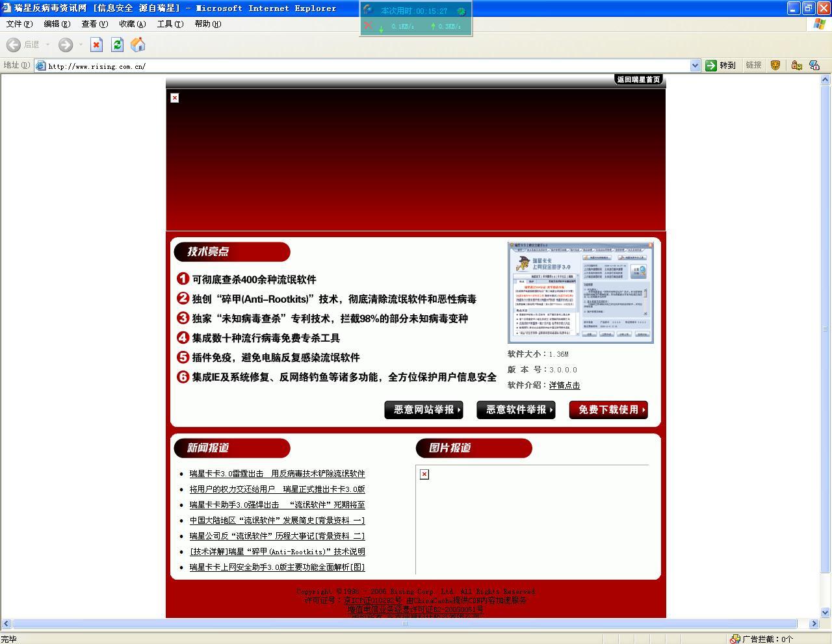Open news link 瑞星卡卡助手3.0强悍出击
This screenshot has width=832, height=644.
click(x=277, y=505)
